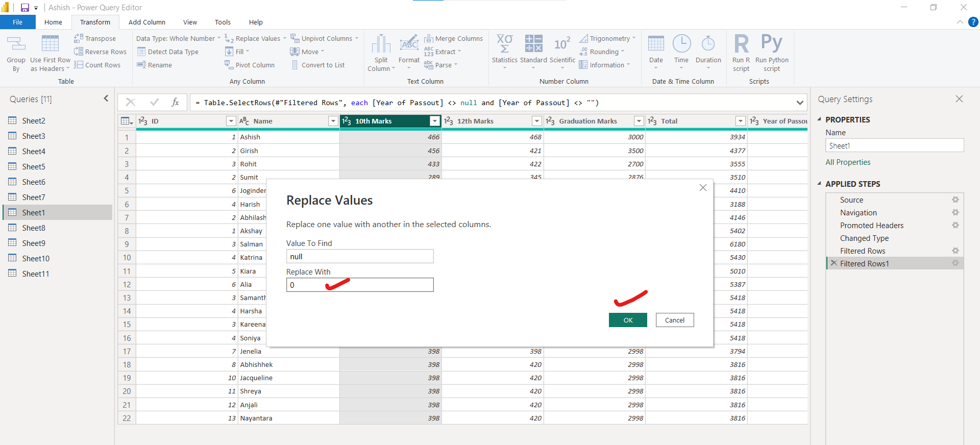This screenshot has height=445, width=980.
Task: Click the Group By icon
Action: pos(16,44)
